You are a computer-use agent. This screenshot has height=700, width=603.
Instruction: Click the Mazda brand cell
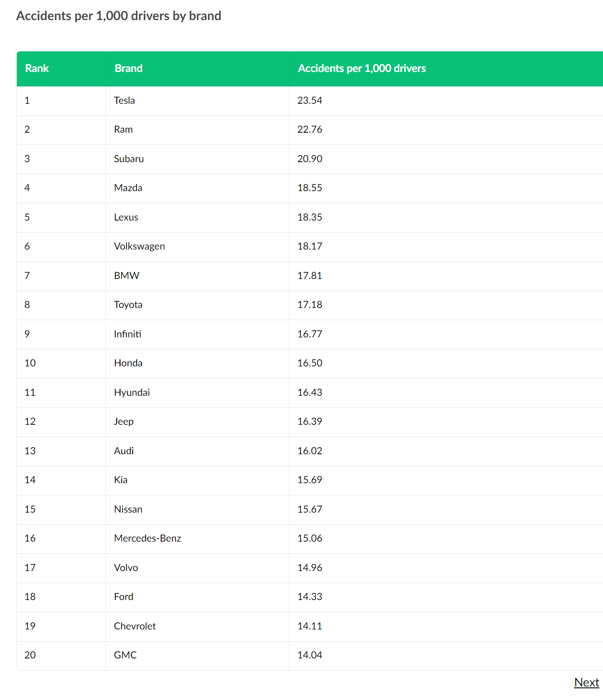[128, 188]
